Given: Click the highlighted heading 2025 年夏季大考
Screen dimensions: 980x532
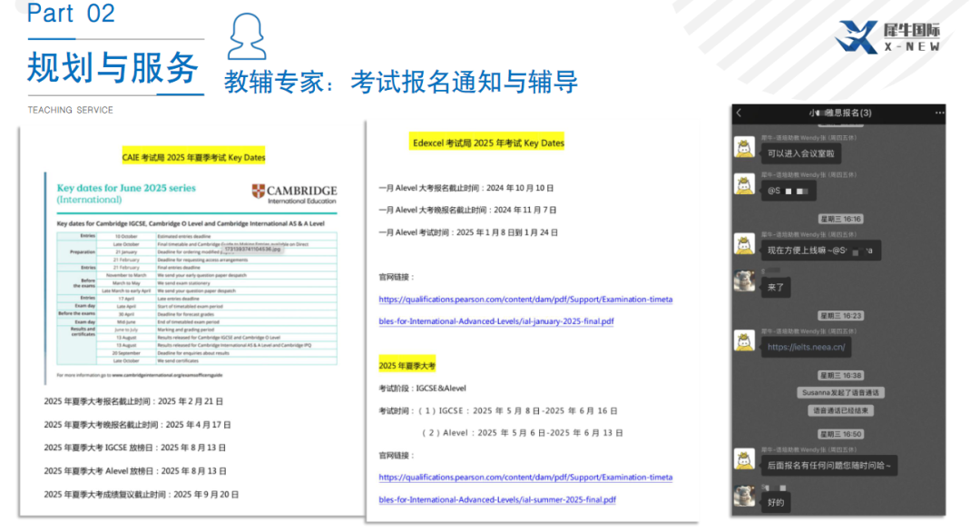Looking at the screenshot, I should [x=407, y=366].
